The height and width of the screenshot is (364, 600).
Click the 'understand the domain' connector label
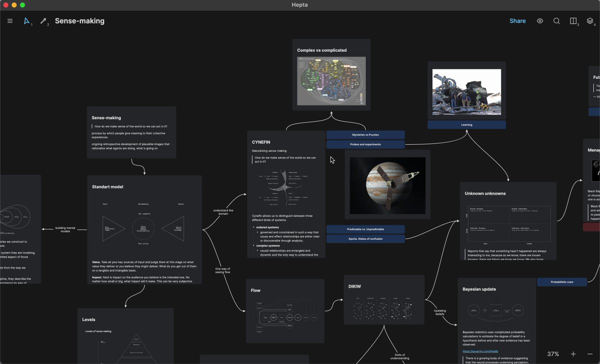[x=223, y=212]
